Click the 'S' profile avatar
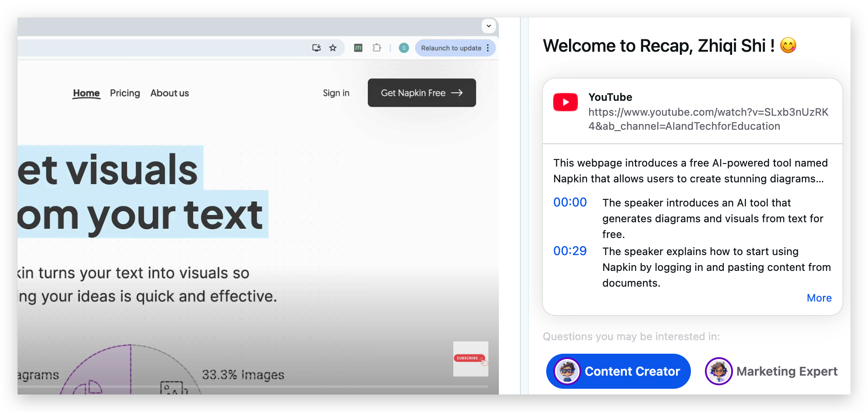 [x=404, y=48]
